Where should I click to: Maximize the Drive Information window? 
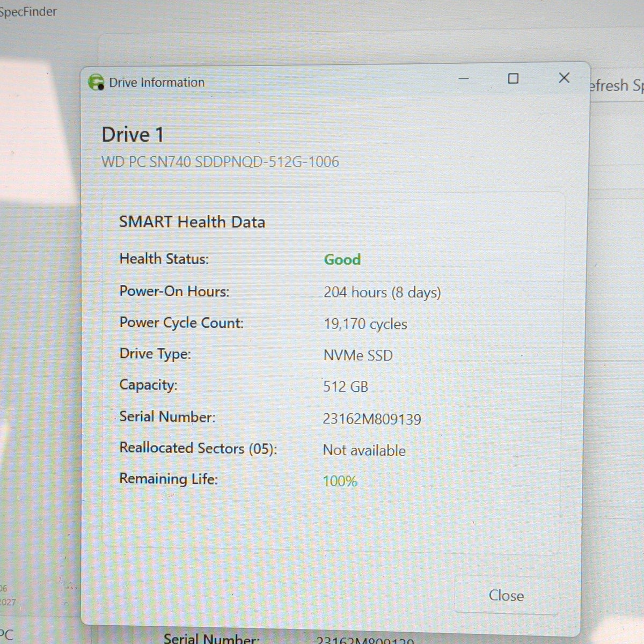point(513,78)
